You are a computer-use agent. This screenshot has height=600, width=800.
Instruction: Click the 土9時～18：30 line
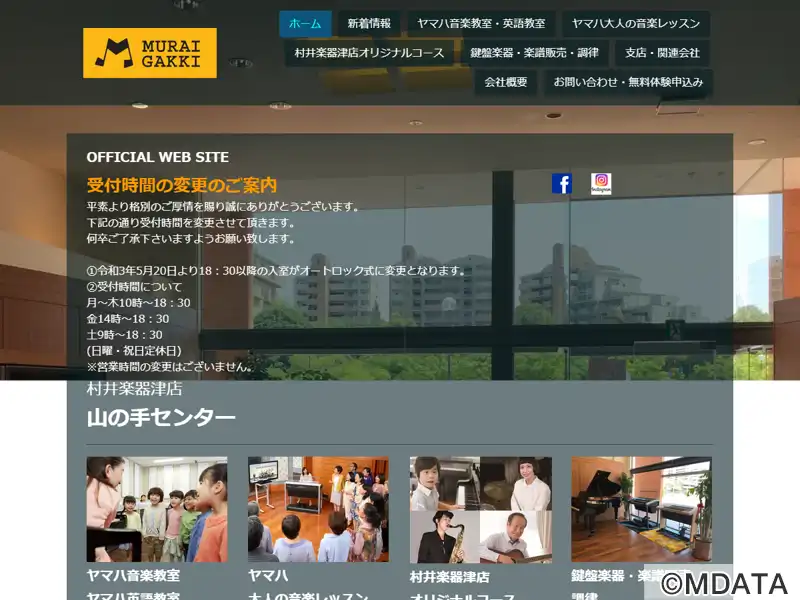[124, 335]
